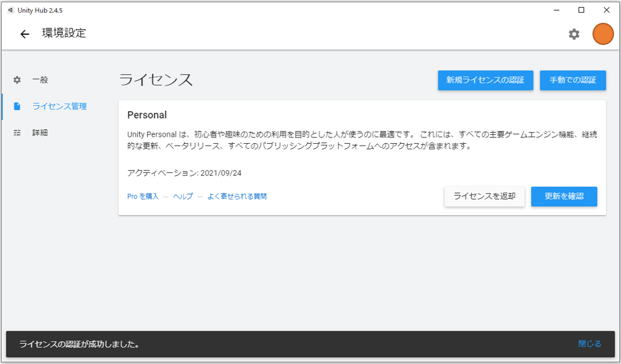621x364 pixels.
Task: Click the Unity Hub title bar logo
Action: coord(11,10)
